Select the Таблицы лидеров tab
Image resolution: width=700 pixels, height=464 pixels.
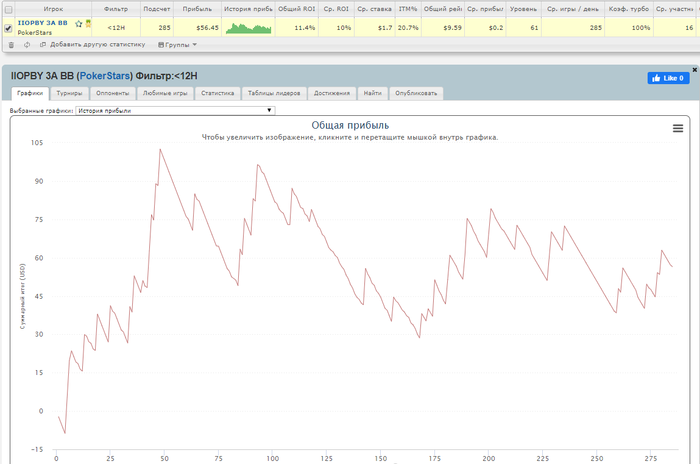point(272,93)
